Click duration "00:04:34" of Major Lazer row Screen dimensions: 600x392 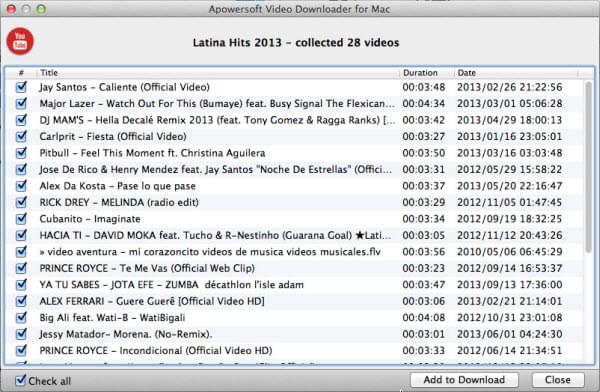click(424, 104)
